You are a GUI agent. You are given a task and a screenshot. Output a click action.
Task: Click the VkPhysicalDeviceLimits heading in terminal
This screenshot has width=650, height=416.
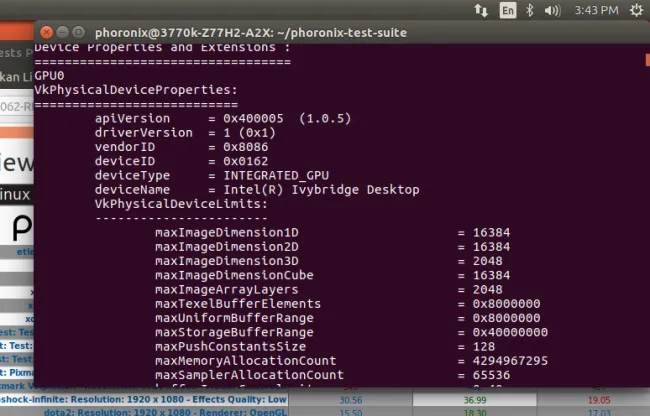[x=180, y=203]
